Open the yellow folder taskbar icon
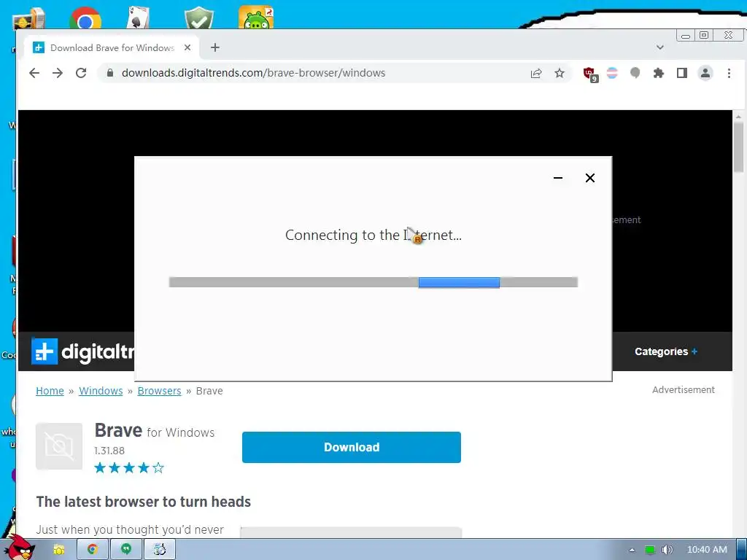Viewport: 747px width, 560px height. tap(59, 550)
